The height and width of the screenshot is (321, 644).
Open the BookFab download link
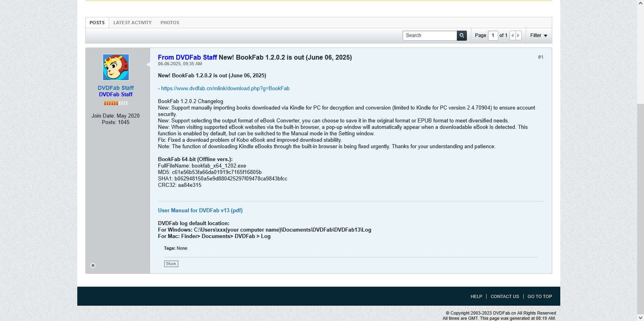[225, 88]
